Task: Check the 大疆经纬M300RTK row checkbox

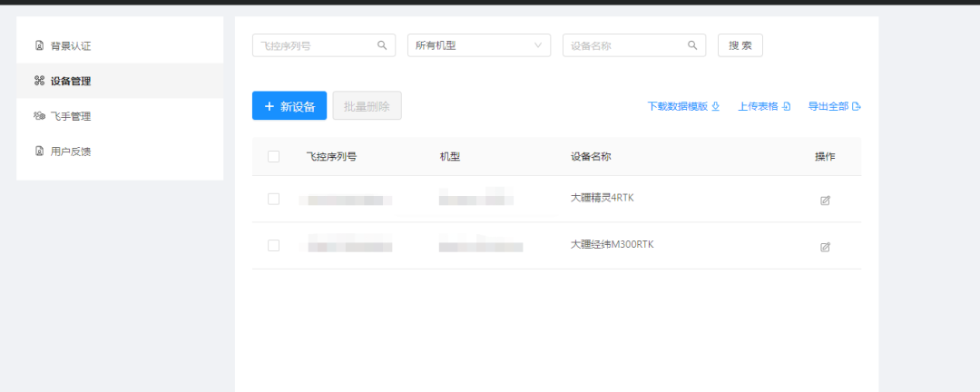Action: [x=273, y=246]
